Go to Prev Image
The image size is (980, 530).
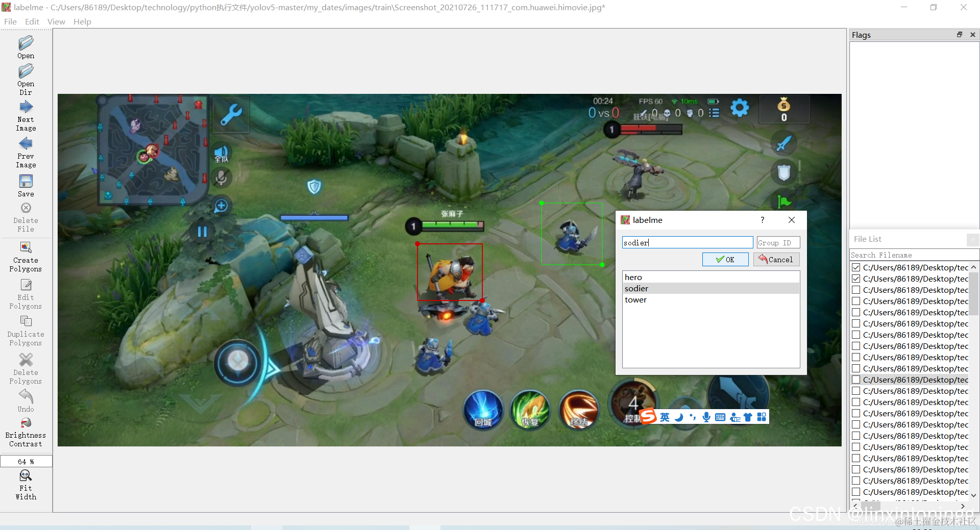tap(26, 153)
